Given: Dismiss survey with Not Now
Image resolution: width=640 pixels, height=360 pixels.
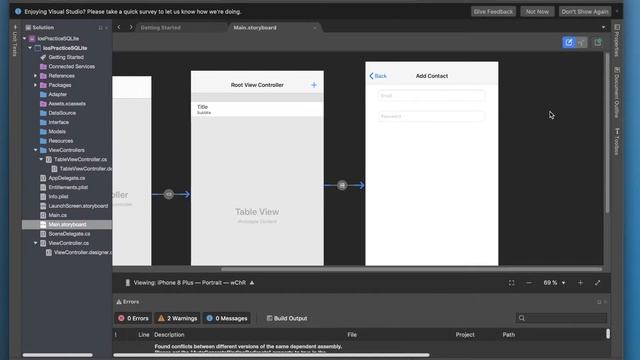Looking at the screenshot, I should [537, 11].
